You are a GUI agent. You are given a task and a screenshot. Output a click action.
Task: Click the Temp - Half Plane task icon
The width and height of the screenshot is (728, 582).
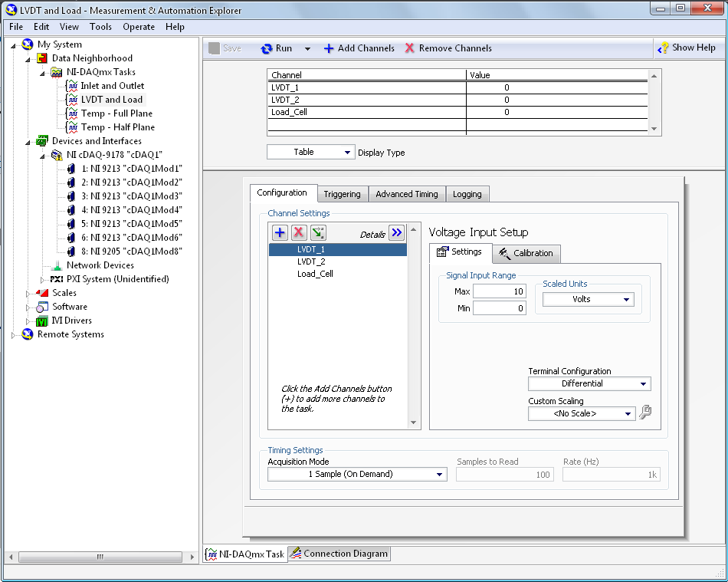[72, 127]
